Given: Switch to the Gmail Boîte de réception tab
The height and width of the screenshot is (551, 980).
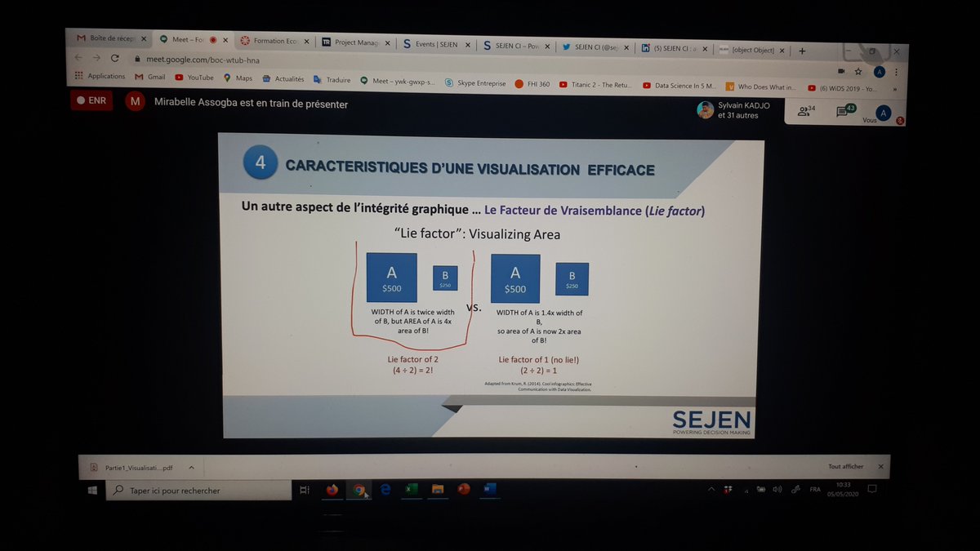Looking at the screenshot, I should pyautogui.click(x=110, y=38).
